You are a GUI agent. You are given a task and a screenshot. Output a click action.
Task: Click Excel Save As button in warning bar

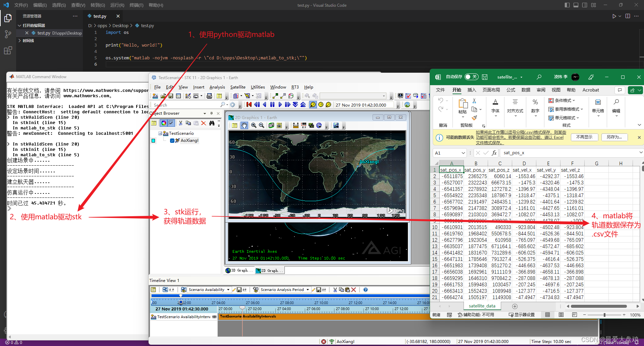pyautogui.click(x=614, y=137)
